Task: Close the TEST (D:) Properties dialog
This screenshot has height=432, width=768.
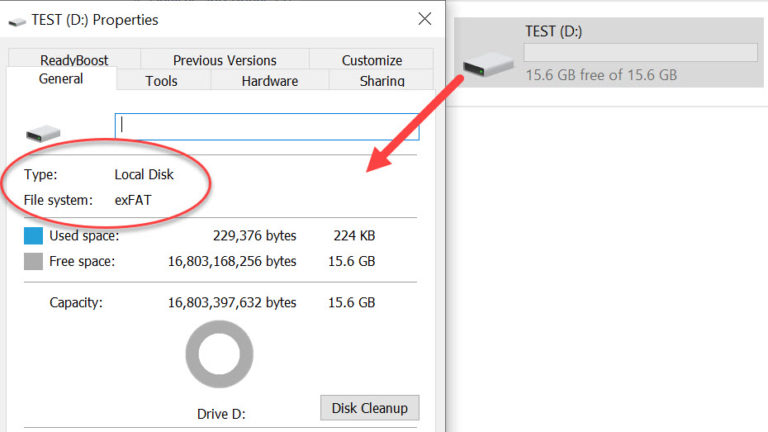Action: (x=425, y=19)
